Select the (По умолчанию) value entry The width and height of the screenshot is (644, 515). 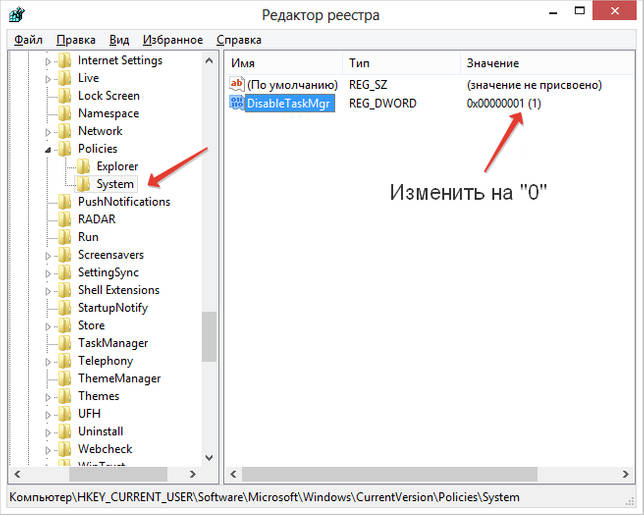(292, 85)
